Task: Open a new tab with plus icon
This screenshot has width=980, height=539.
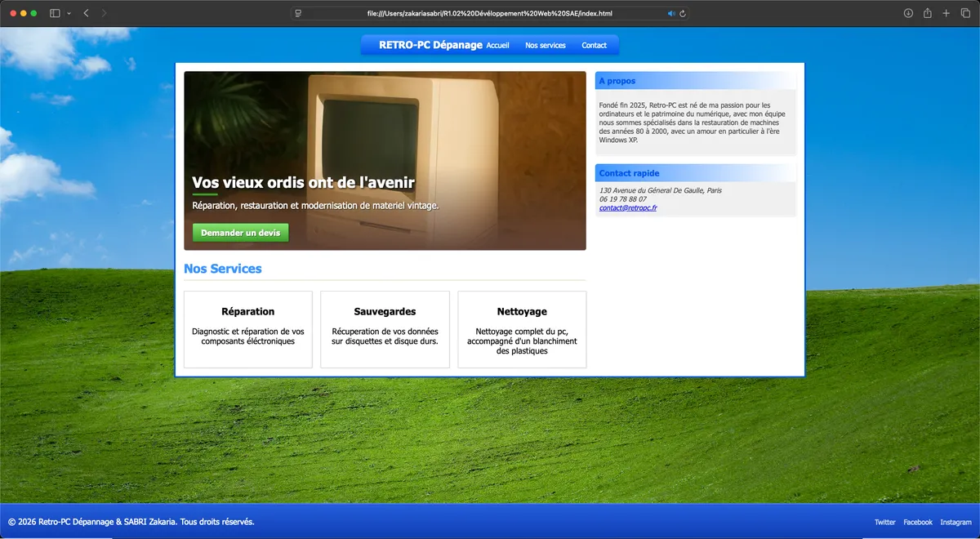Action: pos(946,13)
